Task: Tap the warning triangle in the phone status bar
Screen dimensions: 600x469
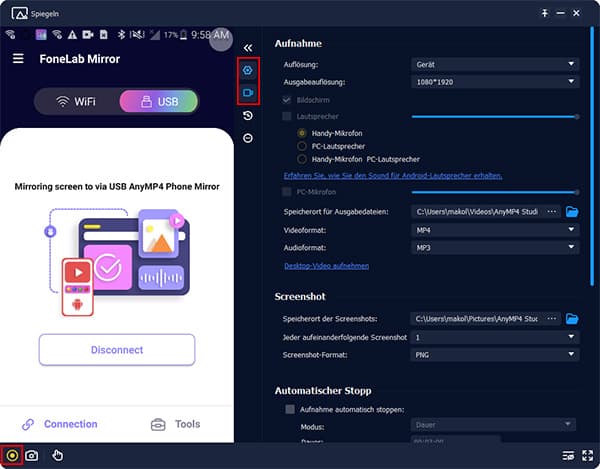Action: tap(72, 35)
